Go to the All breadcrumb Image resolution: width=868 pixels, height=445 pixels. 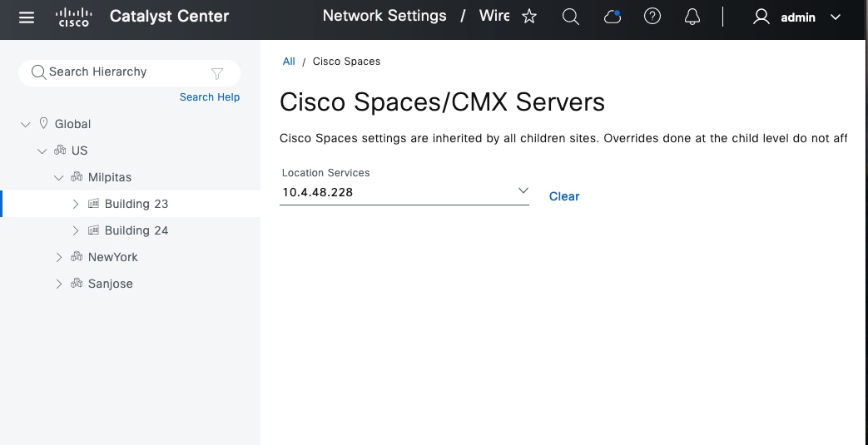click(x=289, y=62)
